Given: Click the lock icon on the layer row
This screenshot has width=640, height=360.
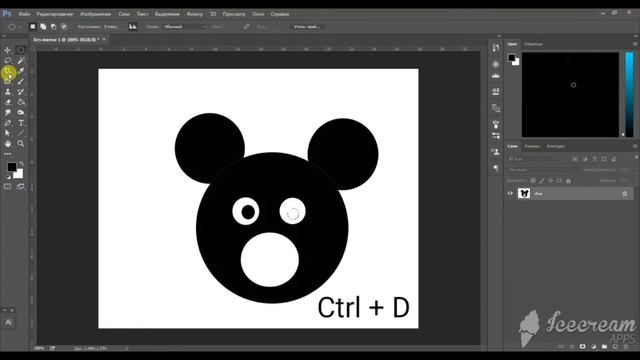Looking at the screenshot, I should (624, 193).
